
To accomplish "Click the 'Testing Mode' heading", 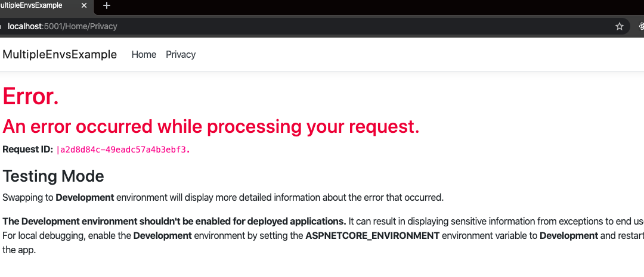I will 54,176.
